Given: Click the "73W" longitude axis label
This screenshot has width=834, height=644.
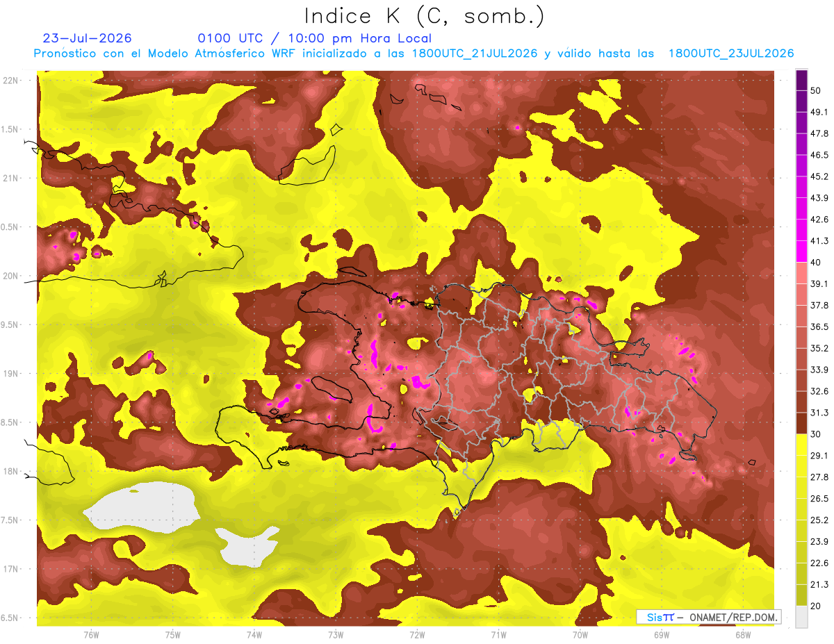Looking at the screenshot, I should pos(335,634).
